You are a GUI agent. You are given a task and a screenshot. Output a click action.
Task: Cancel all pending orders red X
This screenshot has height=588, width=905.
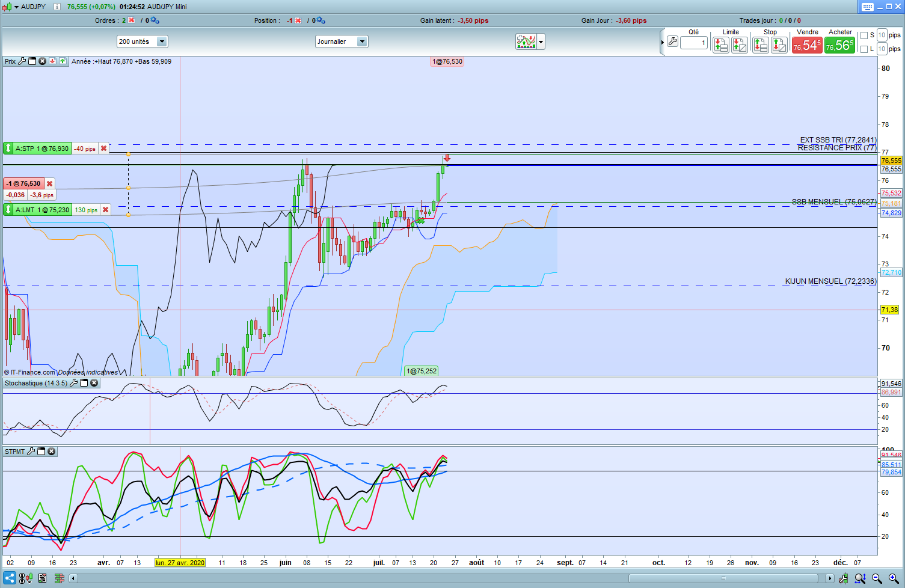pos(132,20)
